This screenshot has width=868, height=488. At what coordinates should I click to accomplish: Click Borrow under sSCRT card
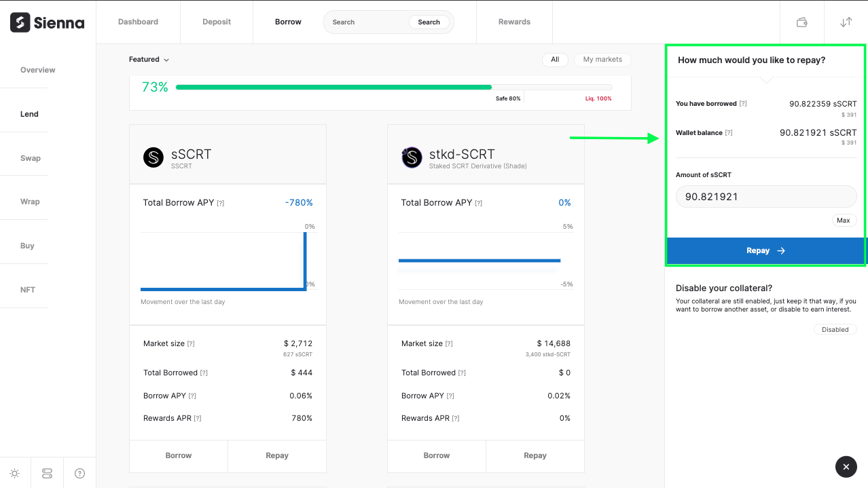tap(179, 455)
